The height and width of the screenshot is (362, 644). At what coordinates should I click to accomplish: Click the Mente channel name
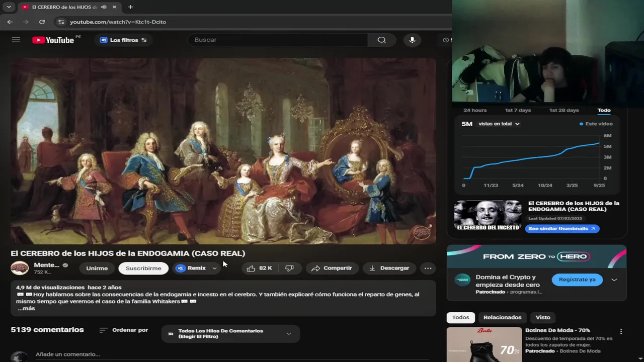point(46,265)
